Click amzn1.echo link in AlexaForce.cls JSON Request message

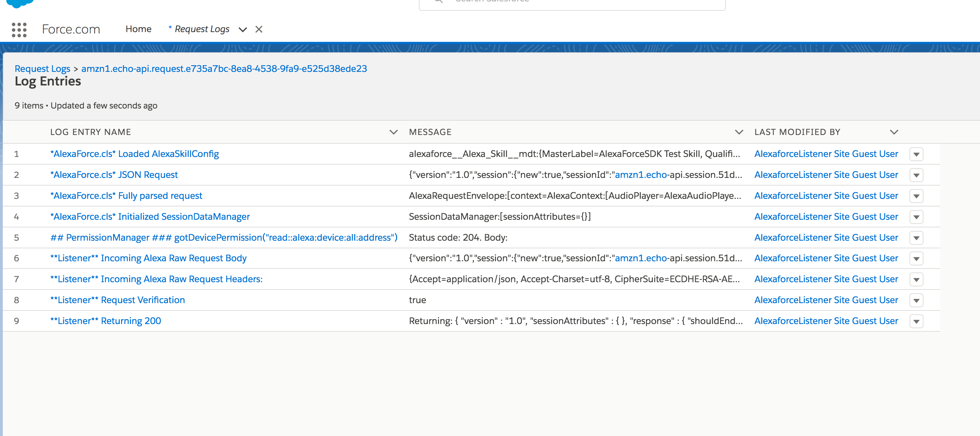(x=641, y=174)
